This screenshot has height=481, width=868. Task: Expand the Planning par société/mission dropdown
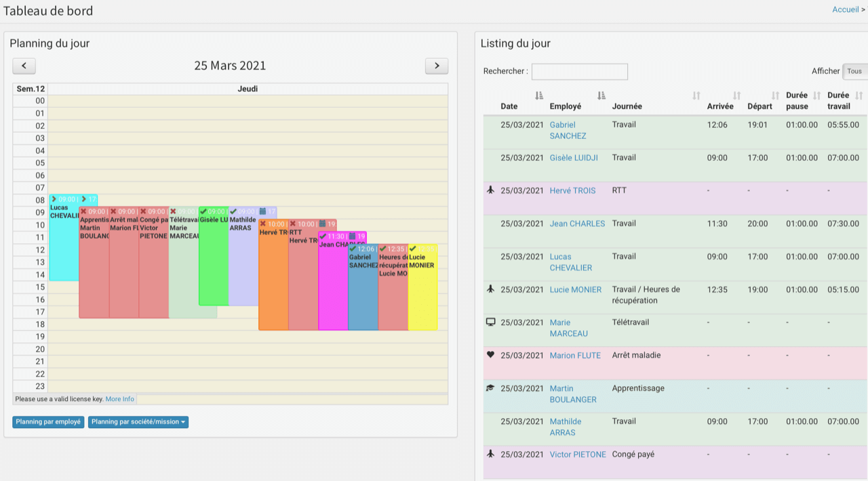pyautogui.click(x=138, y=422)
